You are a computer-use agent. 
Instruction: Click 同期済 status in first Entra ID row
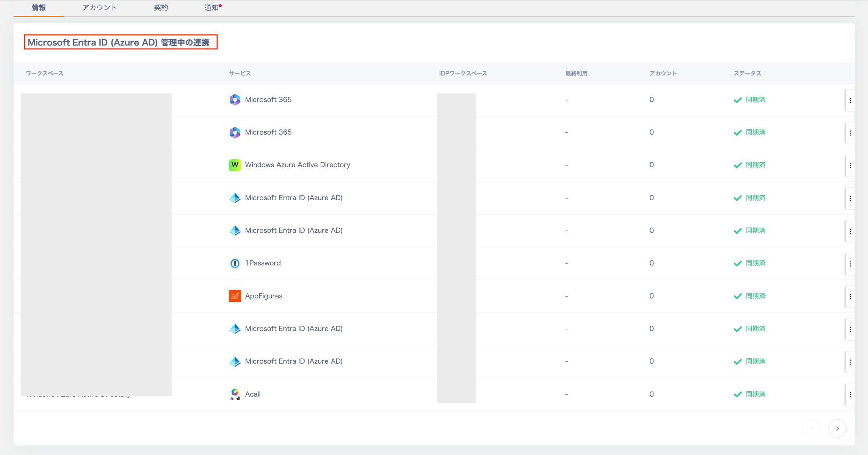[x=756, y=198]
